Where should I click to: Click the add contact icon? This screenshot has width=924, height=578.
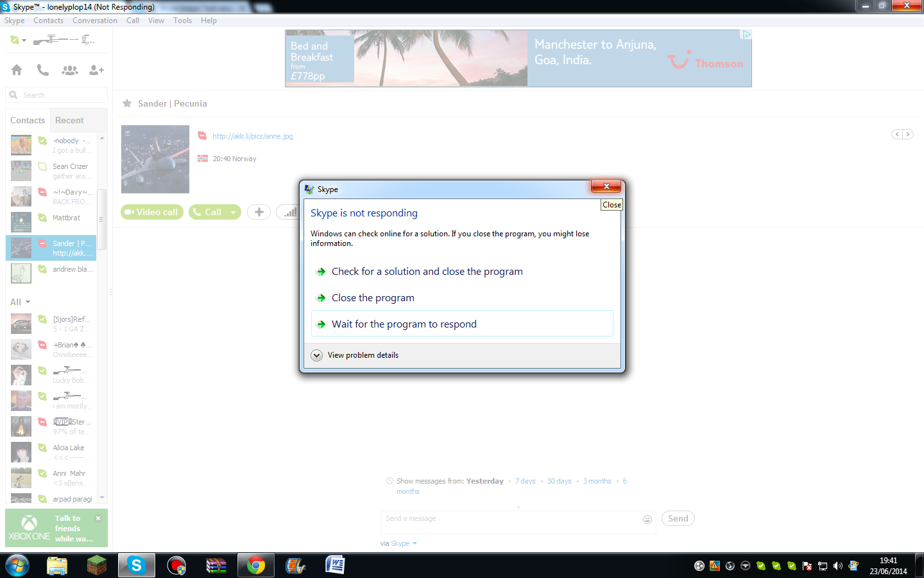96,69
